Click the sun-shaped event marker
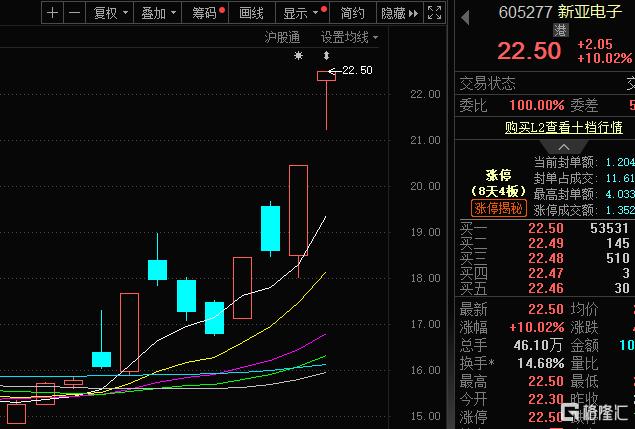The width and height of the screenshot is (635, 429). (x=298, y=55)
